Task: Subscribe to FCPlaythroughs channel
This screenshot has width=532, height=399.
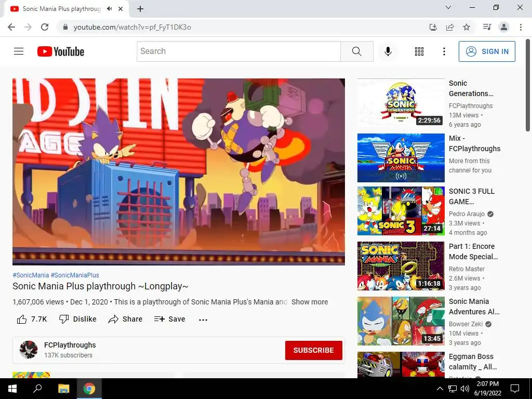Action: pyautogui.click(x=313, y=350)
